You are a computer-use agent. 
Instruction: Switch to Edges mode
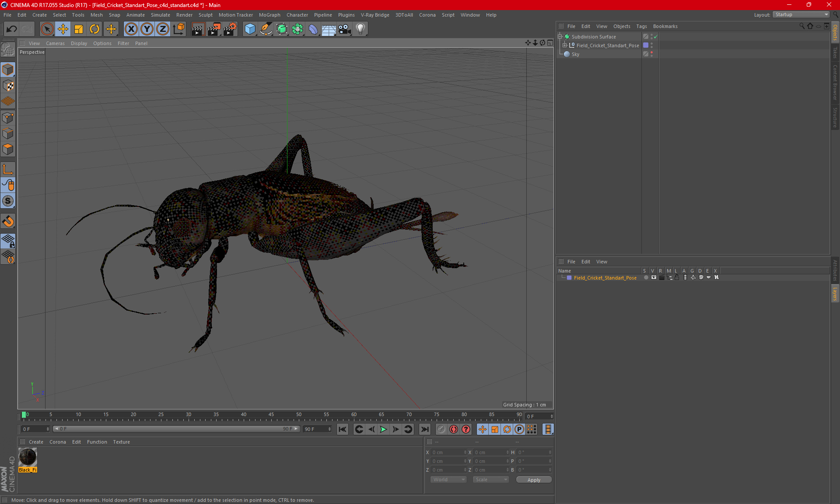coord(8,133)
